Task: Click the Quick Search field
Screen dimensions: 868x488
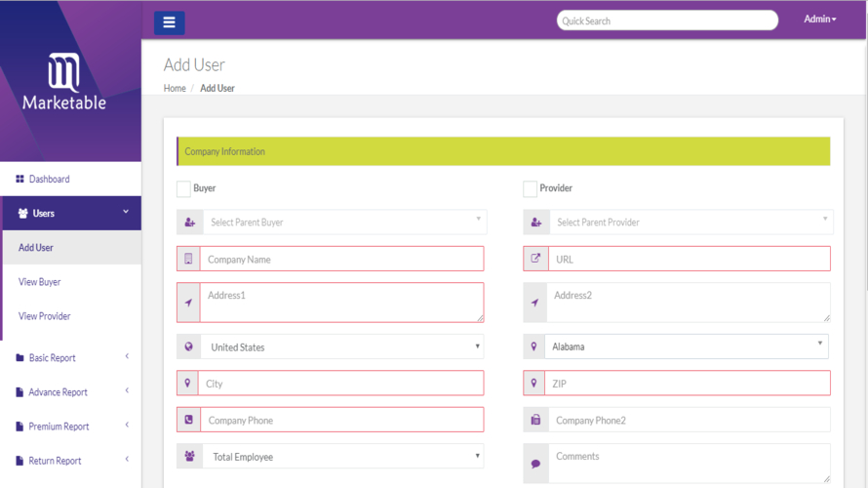Action: pyautogui.click(x=667, y=20)
